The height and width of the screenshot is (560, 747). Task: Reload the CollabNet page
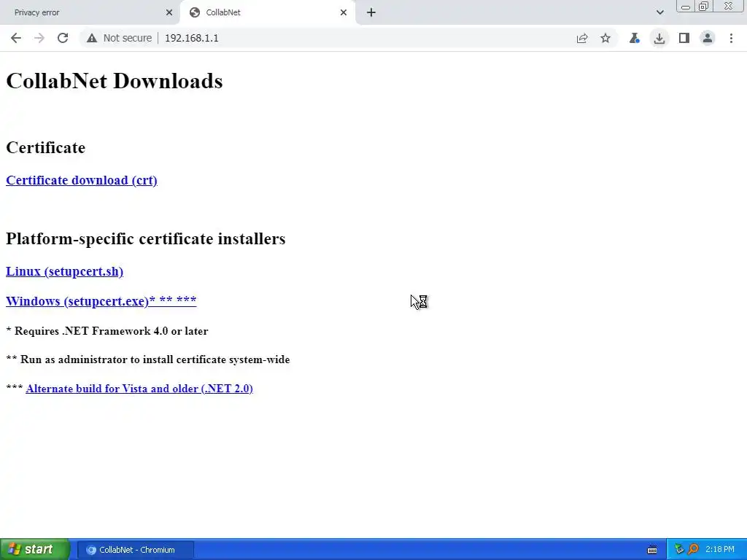coord(63,38)
